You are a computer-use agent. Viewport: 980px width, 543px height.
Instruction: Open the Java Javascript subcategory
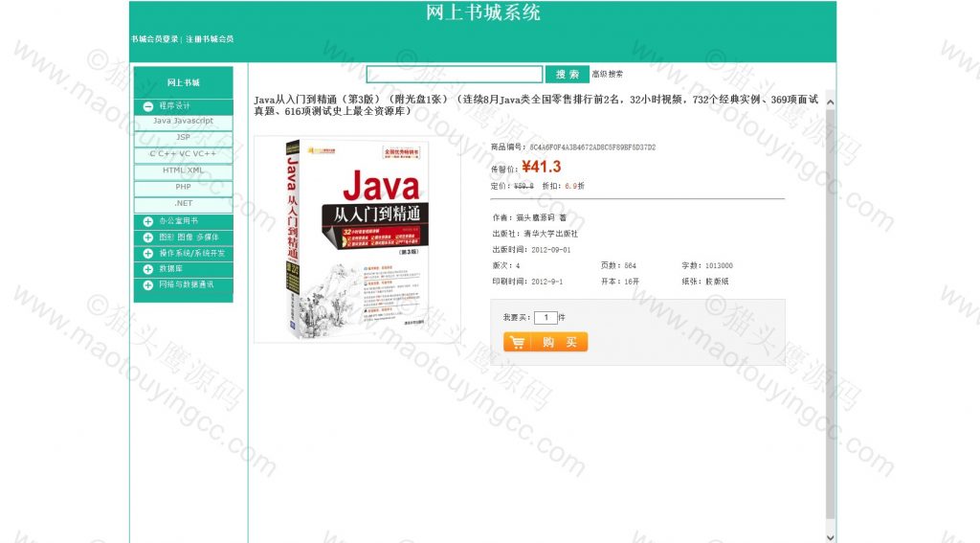click(x=183, y=122)
